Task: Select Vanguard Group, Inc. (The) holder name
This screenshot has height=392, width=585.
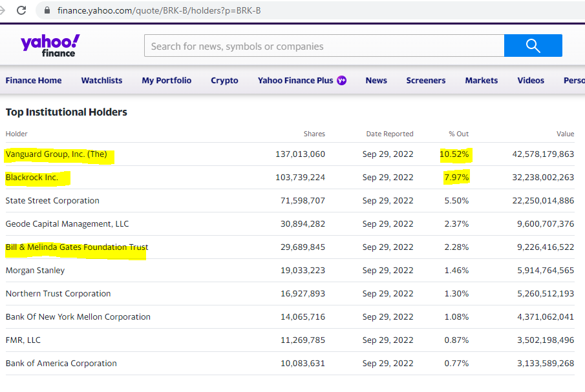Action: (x=56, y=154)
